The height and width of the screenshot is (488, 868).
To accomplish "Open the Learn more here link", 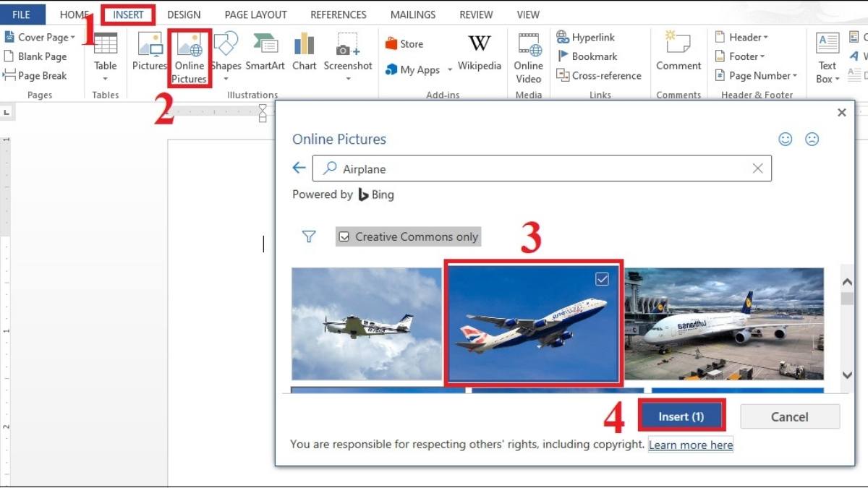I will click(690, 445).
